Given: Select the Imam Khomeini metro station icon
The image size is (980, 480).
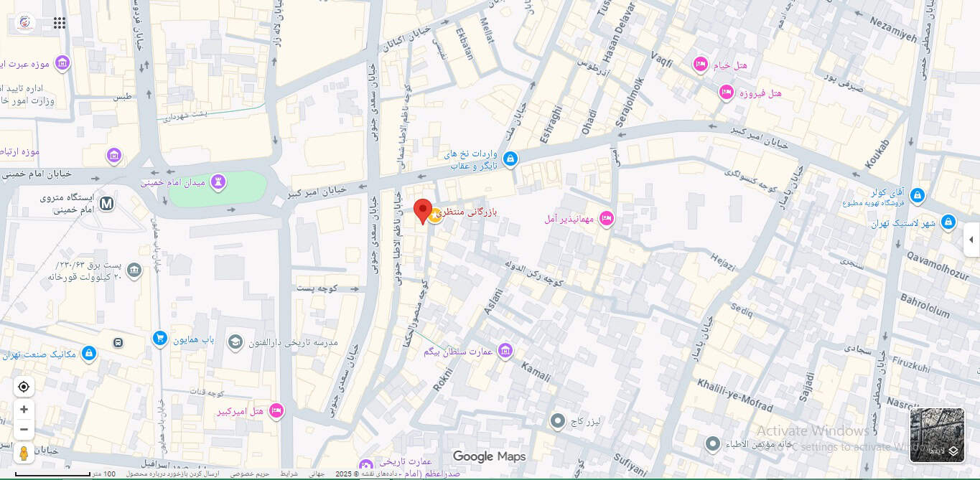Looking at the screenshot, I should [x=107, y=204].
